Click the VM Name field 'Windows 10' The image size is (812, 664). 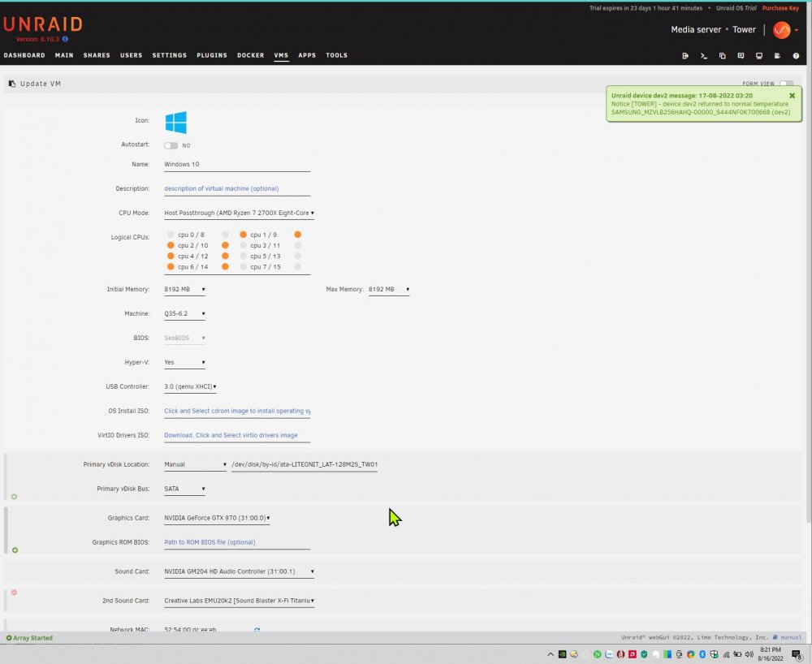pos(237,164)
